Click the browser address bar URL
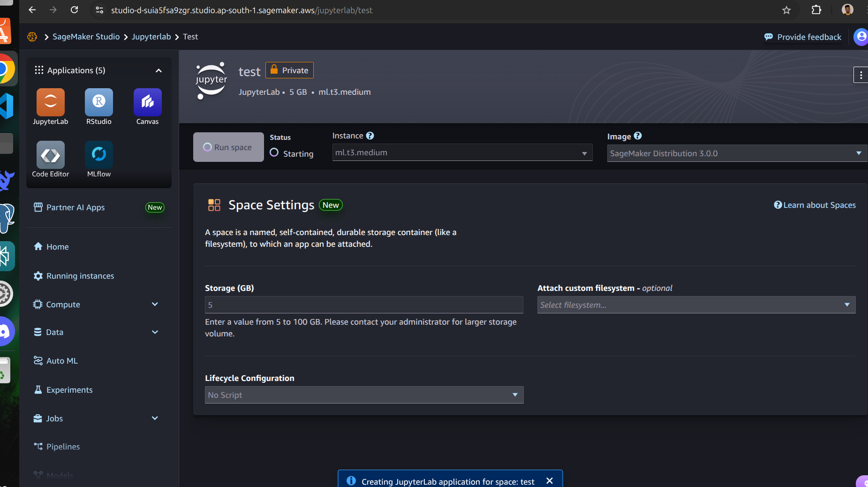 tap(242, 10)
